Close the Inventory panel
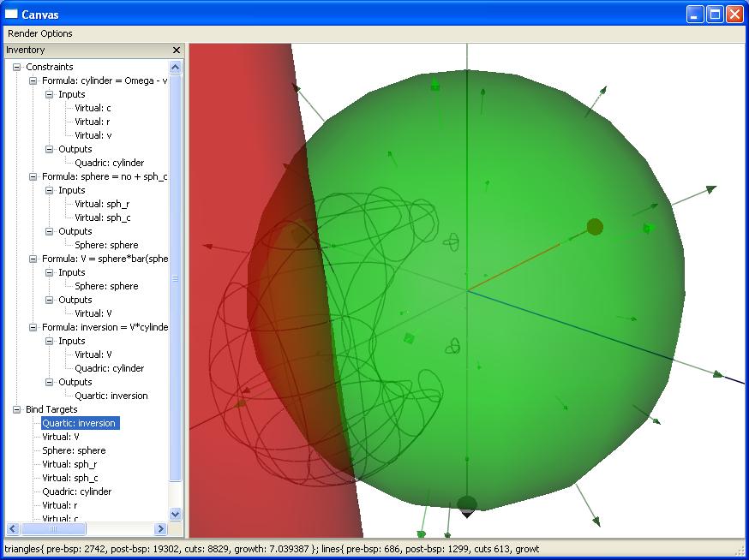 177,51
